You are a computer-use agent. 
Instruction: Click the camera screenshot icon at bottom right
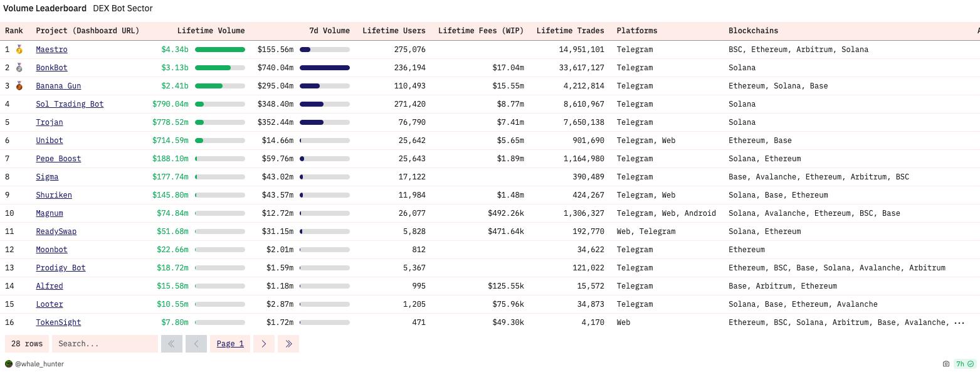(x=946, y=364)
